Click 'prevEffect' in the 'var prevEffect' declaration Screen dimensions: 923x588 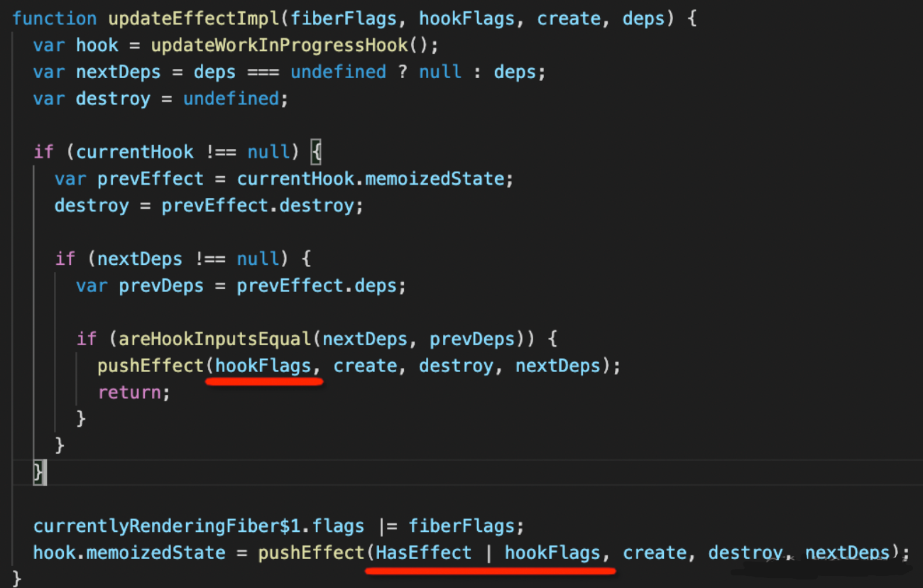point(151,179)
